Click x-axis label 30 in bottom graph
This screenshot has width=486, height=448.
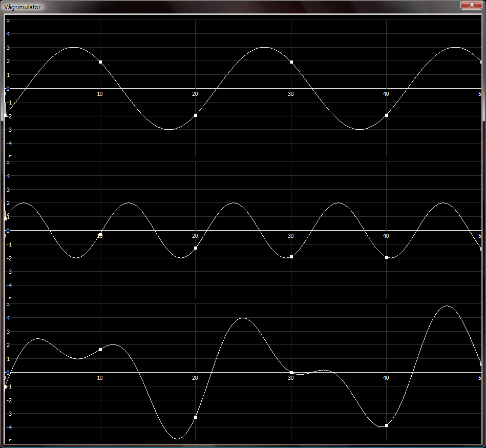tap(290, 378)
